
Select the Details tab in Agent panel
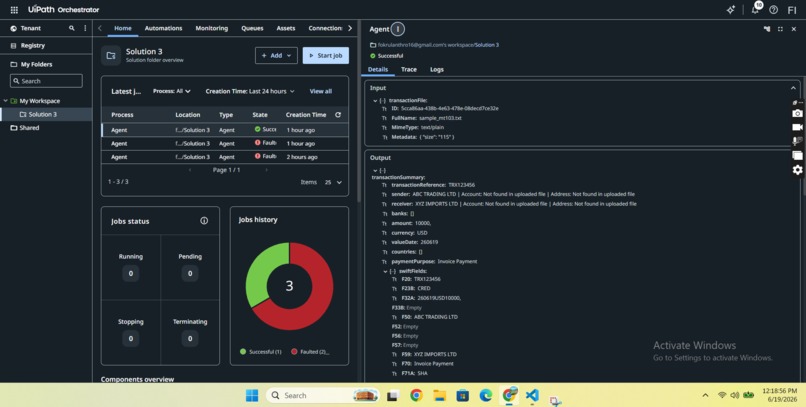pos(378,69)
